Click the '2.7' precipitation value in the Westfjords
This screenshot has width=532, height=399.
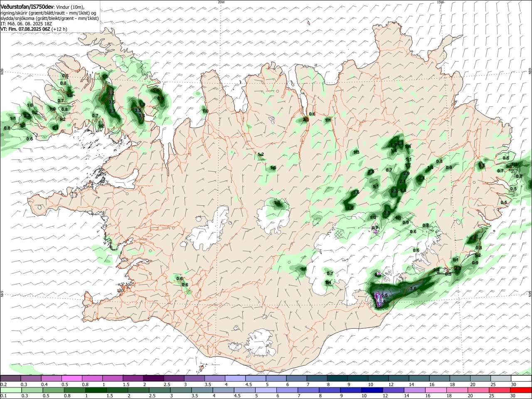(112, 111)
